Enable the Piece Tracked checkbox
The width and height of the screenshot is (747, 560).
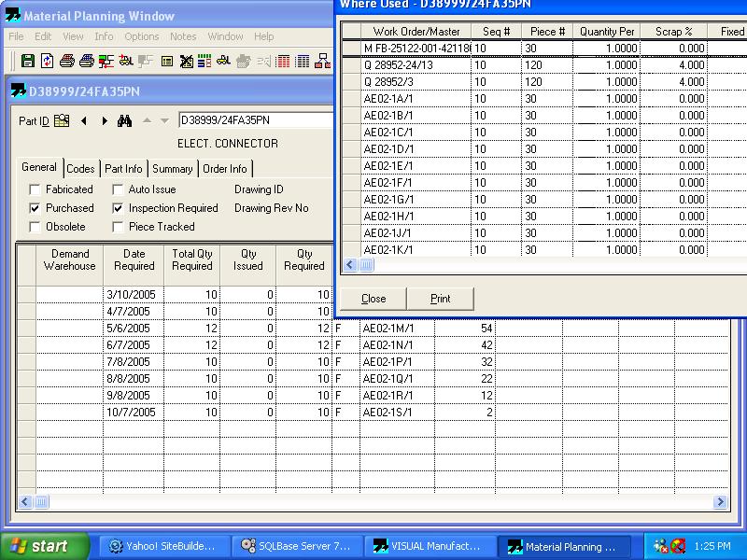pyautogui.click(x=118, y=227)
